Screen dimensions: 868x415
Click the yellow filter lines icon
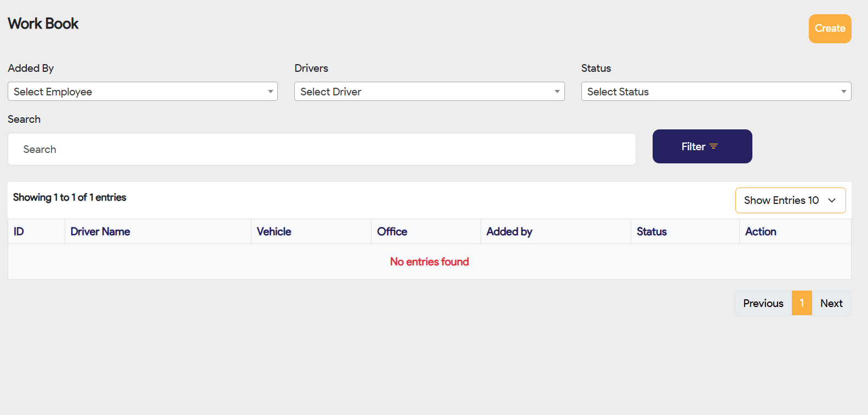click(713, 146)
